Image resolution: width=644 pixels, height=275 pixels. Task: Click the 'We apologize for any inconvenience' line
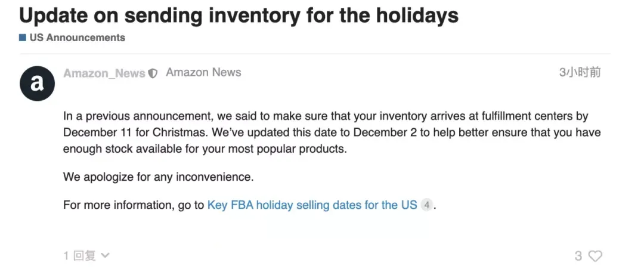tap(159, 177)
